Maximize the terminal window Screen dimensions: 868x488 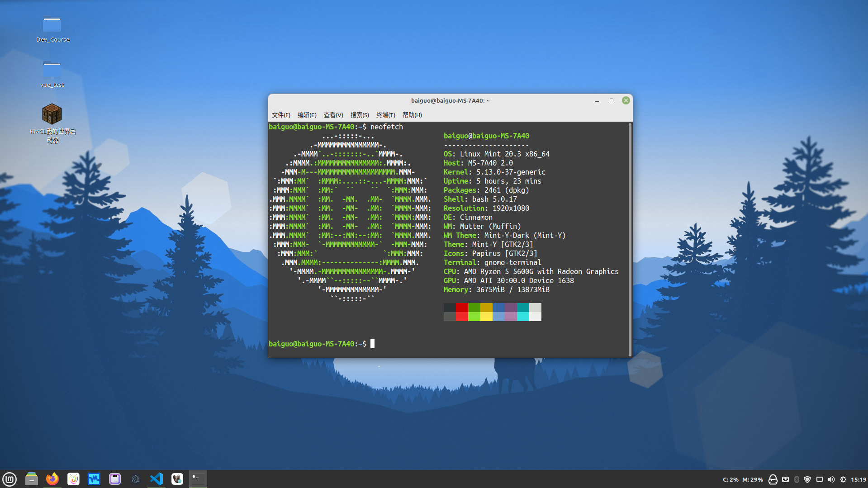coord(612,100)
